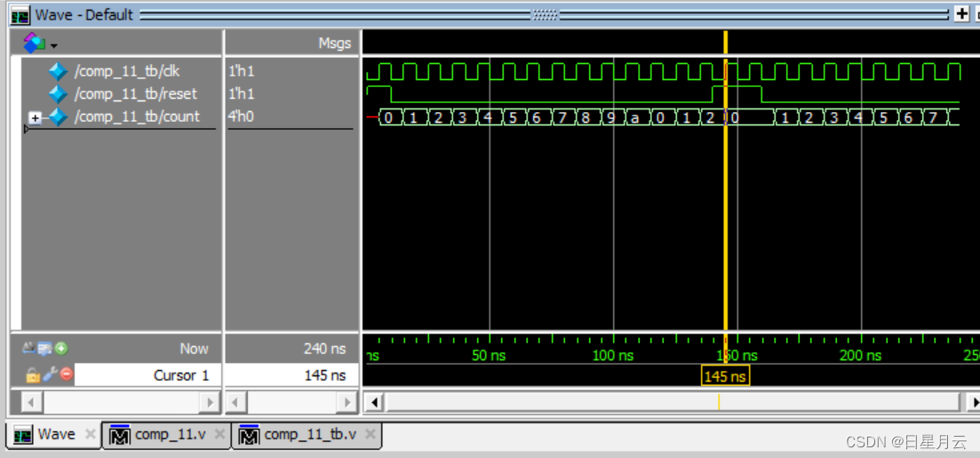Click the comp_11.v tab file icon
980x458 pixels.
pos(119,434)
